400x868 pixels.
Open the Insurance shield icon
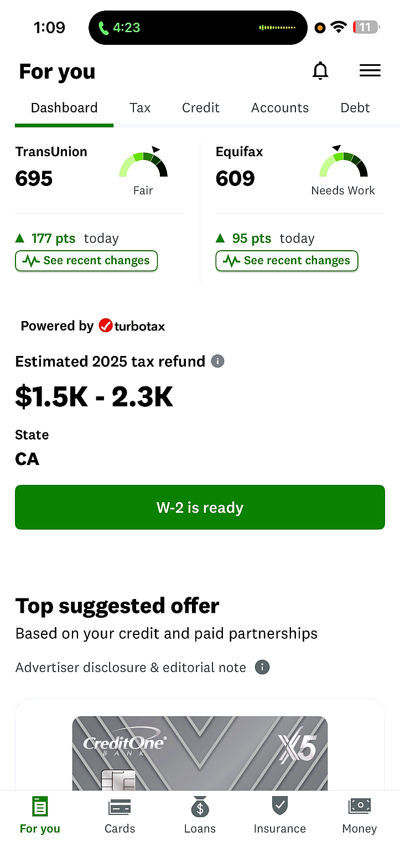pos(279,807)
